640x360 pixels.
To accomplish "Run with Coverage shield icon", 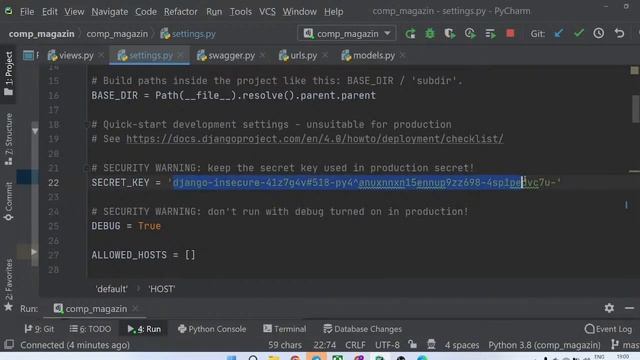I will tap(450, 33).
